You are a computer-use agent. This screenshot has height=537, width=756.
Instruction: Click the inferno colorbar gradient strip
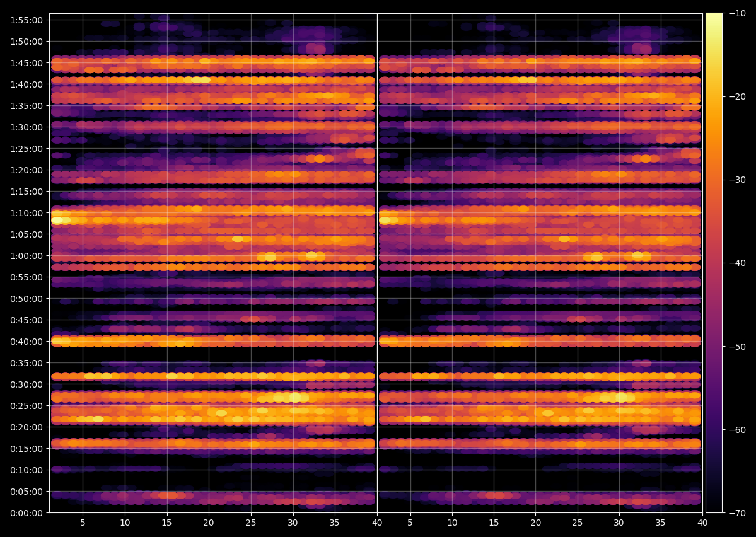click(714, 263)
